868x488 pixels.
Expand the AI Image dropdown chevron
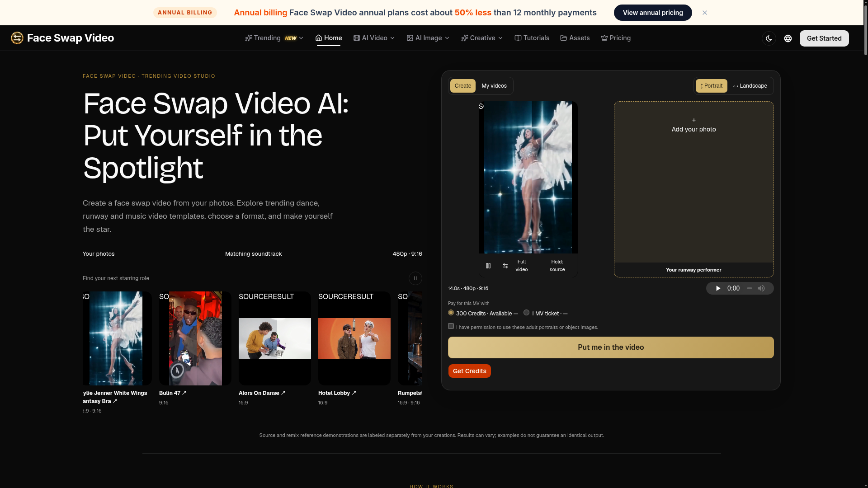[447, 38]
